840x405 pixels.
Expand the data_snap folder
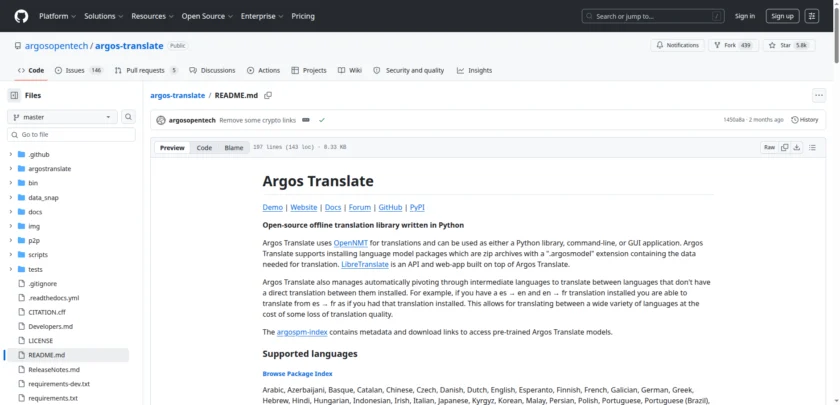[x=11, y=198]
